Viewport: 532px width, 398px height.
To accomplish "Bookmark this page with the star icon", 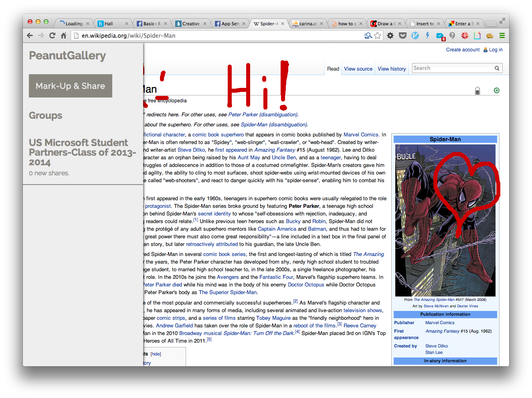I will [x=378, y=36].
